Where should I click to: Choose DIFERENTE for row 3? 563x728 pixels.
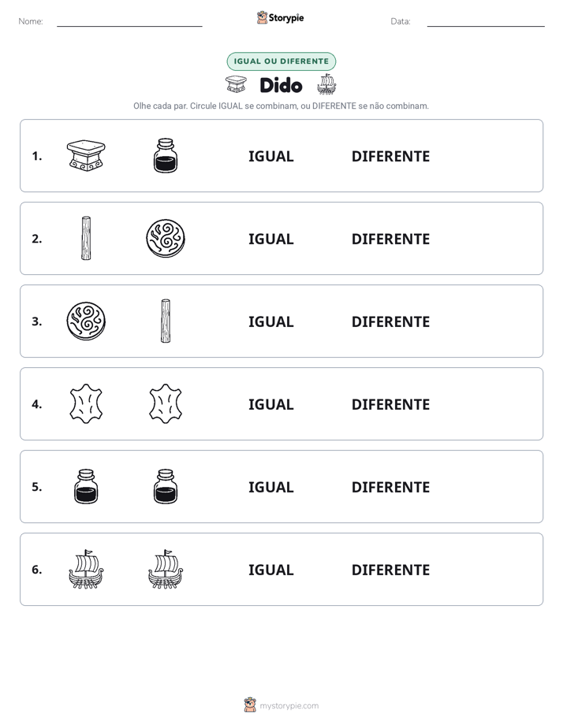pos(390,321)
